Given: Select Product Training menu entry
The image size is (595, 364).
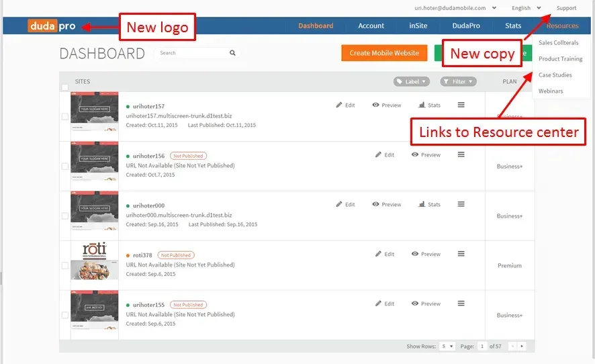Looking at the screenshot, I should click(561, 59).
